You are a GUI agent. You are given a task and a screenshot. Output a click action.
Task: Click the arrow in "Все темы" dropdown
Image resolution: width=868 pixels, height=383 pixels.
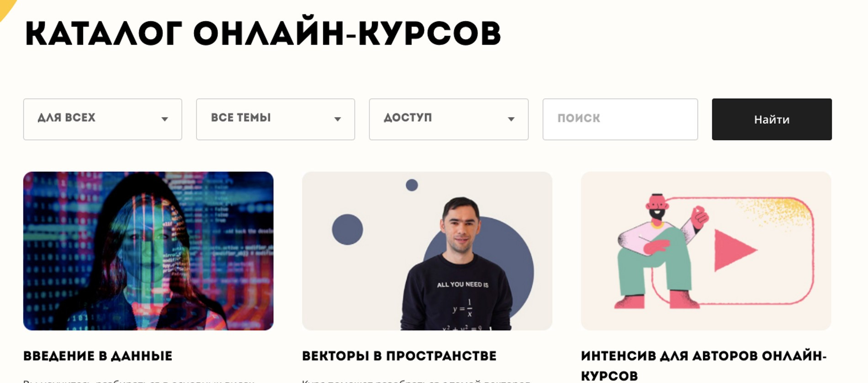(x=338, y=119)
